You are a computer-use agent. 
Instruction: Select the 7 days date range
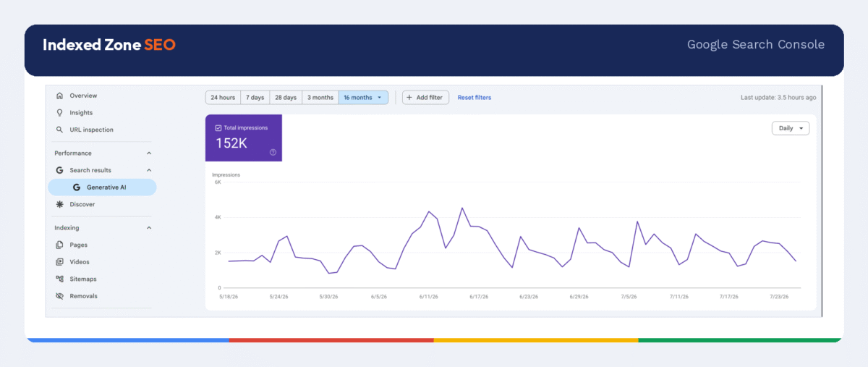255,97
